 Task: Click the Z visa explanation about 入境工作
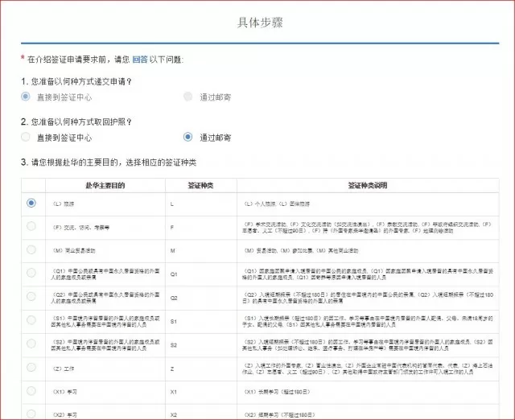pos(368,369)
